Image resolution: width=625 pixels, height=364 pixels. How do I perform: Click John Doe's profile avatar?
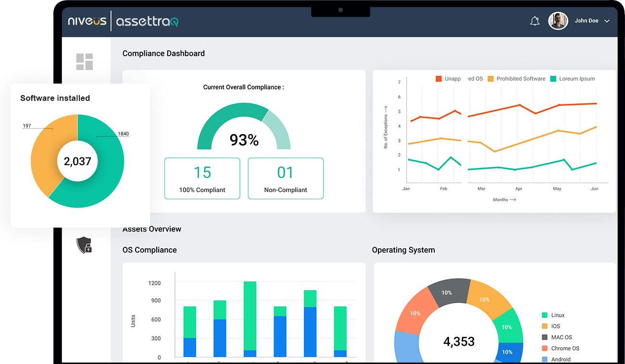[558, 21]
